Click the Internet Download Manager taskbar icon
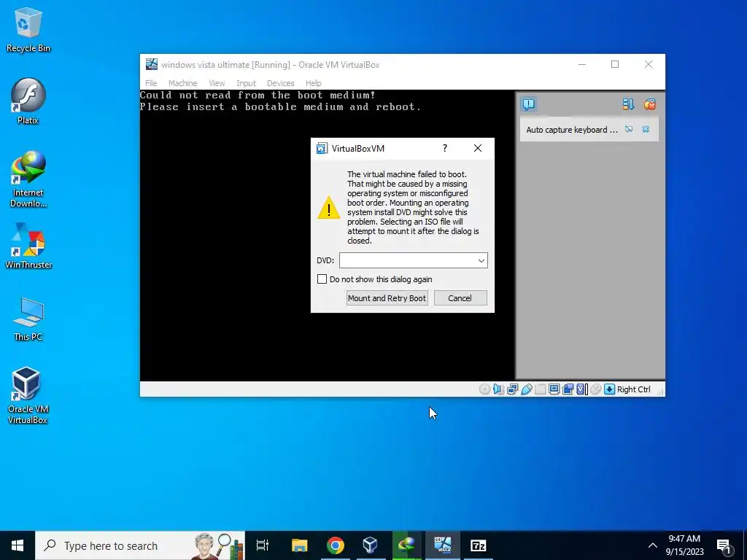Image resolution: width=747 pixels, height=560 pixels. [x=406, y=545]
